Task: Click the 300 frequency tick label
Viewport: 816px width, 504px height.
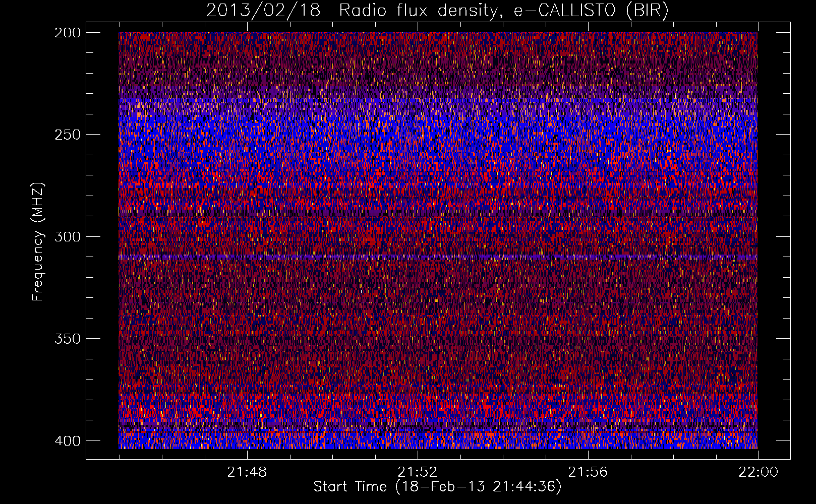Action: pos(67,237)
